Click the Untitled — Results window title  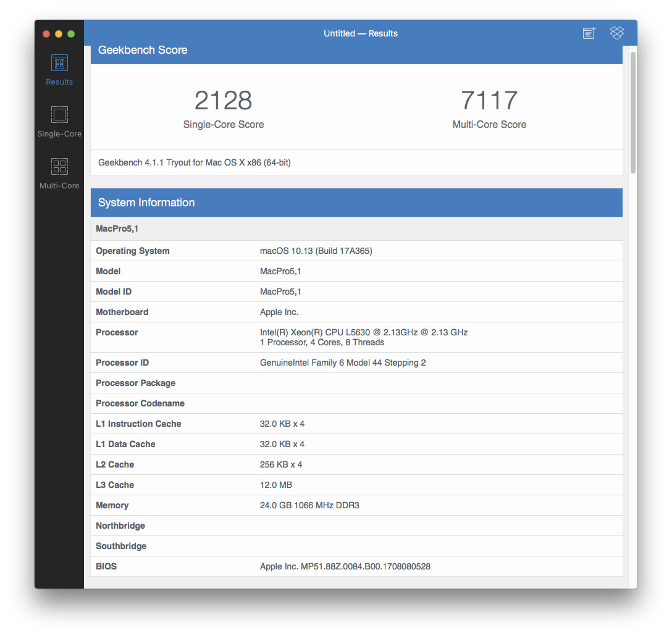pos(361,33)
